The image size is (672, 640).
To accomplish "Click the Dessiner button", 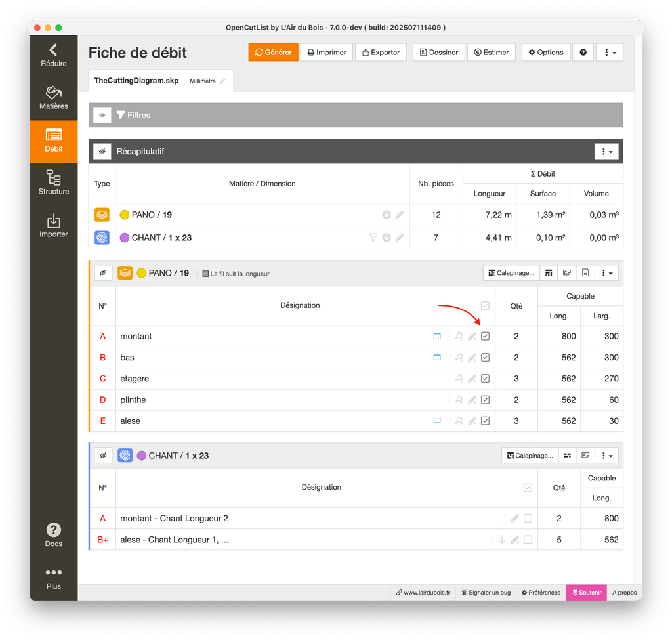I will (439, 53).
